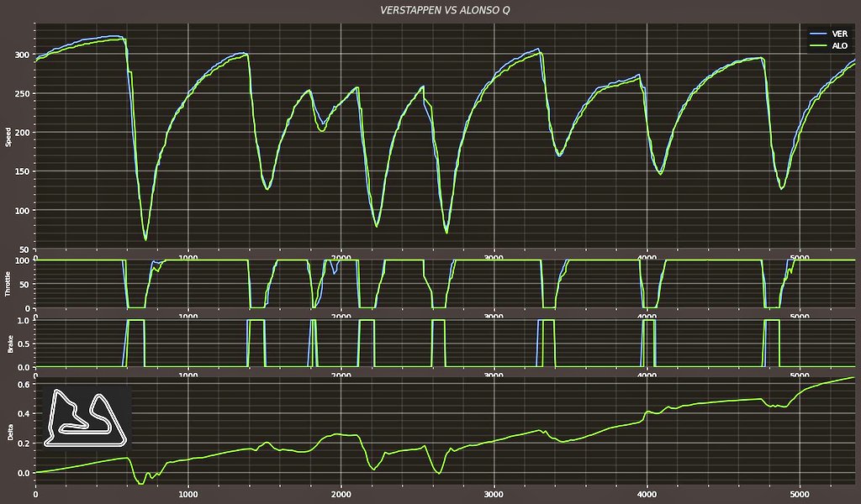Click the 'Brake' y-axis label
Viewport: 861px width, 504px height.
pyautogui.click(x=9, y=344)
